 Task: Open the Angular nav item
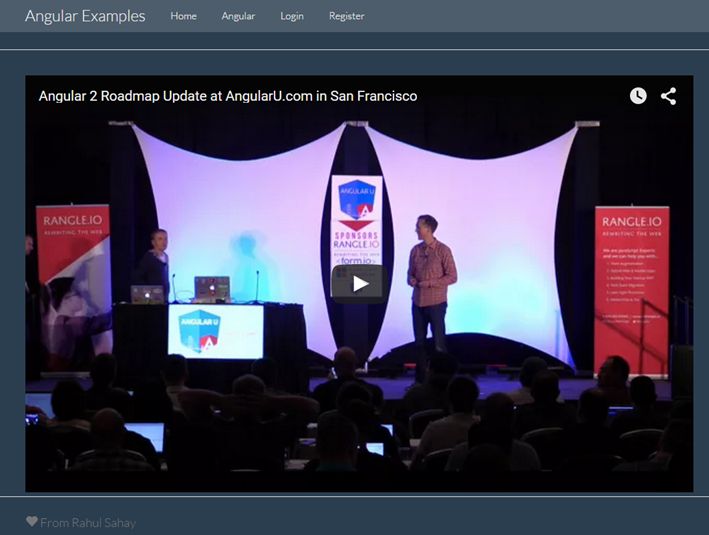(238, 16)
